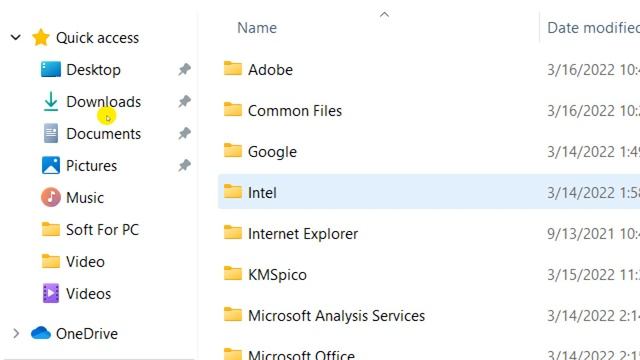Select the Adobe folder name
Viewport: 640px width, 360px height.
click(270, 70)
